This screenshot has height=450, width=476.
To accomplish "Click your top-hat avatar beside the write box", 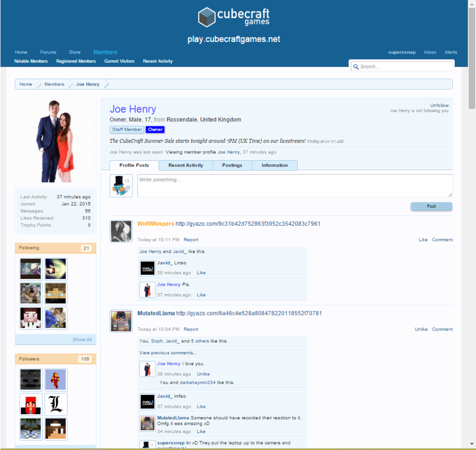I will (121, 186).
